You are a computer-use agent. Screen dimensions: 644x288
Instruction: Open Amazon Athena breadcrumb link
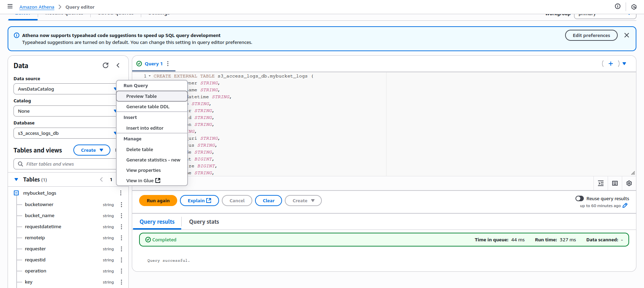pos(37,7)
